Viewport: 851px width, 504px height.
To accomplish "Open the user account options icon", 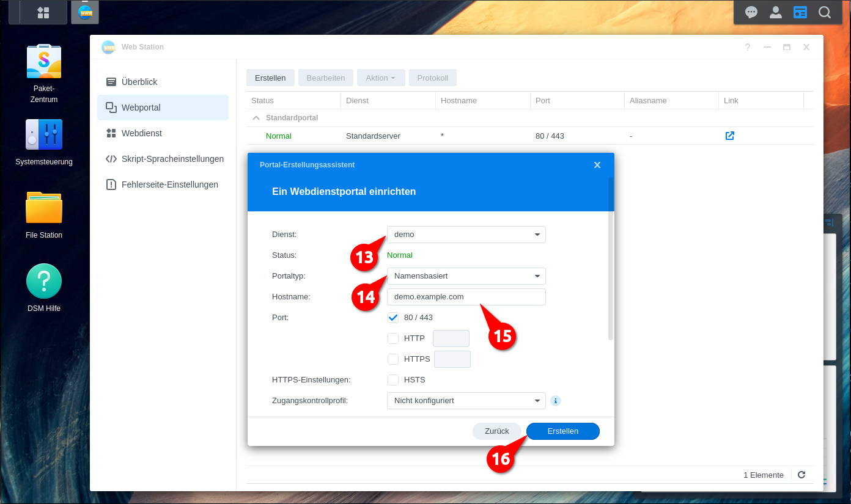I will point(776,12).
